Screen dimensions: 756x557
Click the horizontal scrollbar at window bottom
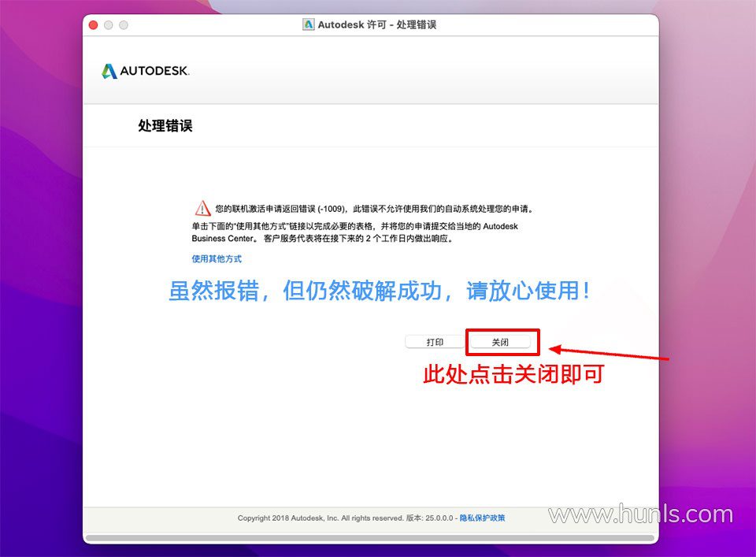(370, 538)
